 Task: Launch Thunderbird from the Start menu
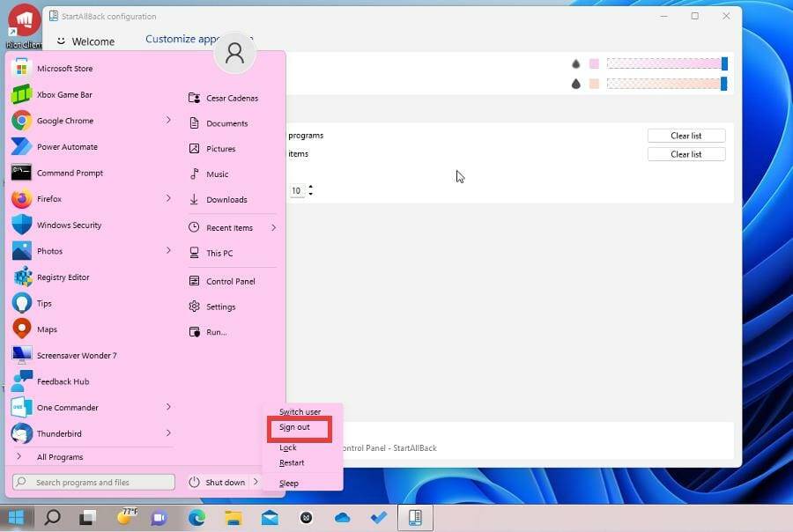pyautogui.click(x=64, y=432)
